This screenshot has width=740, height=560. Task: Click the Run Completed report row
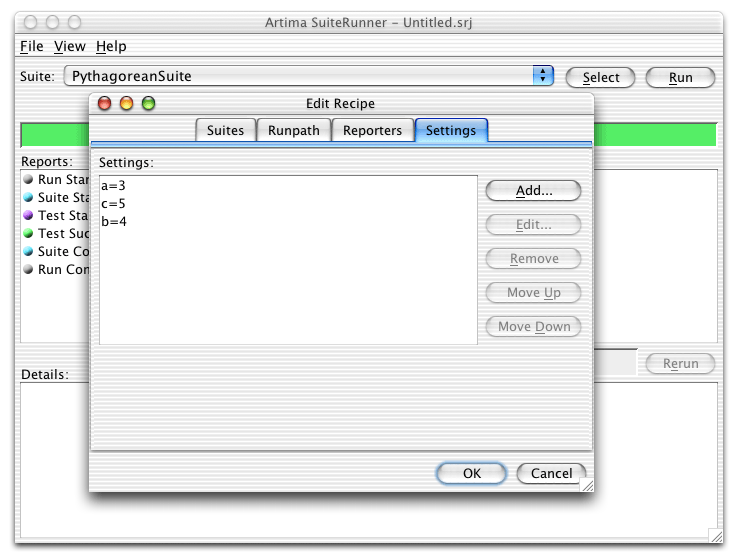coord(56,269)
